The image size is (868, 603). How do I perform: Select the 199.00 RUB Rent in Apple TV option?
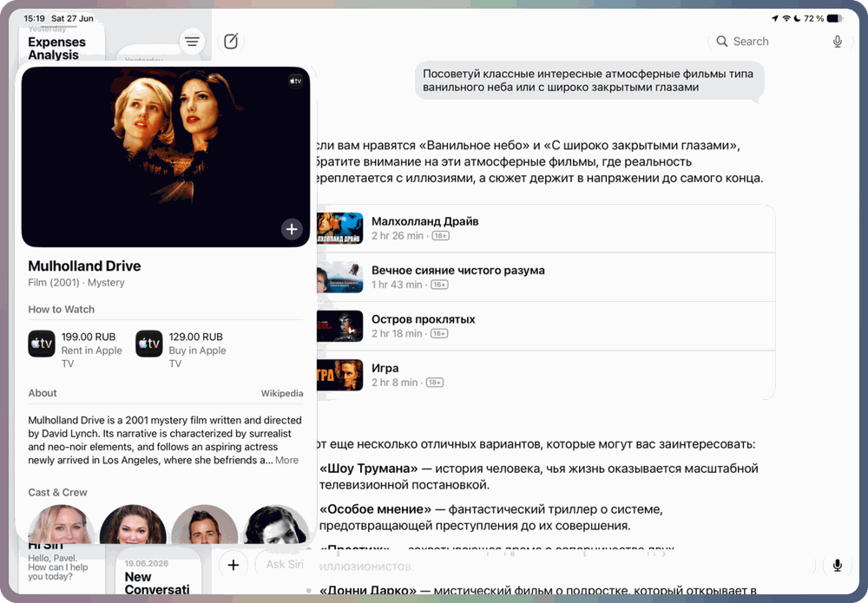pos(77,350)
